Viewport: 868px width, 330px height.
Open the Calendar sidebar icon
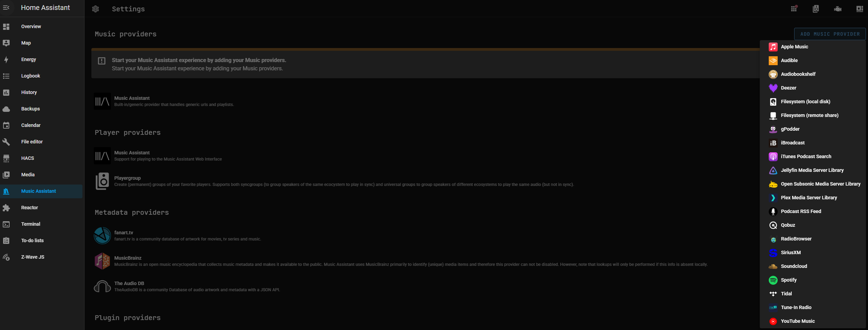pos(6,125)
